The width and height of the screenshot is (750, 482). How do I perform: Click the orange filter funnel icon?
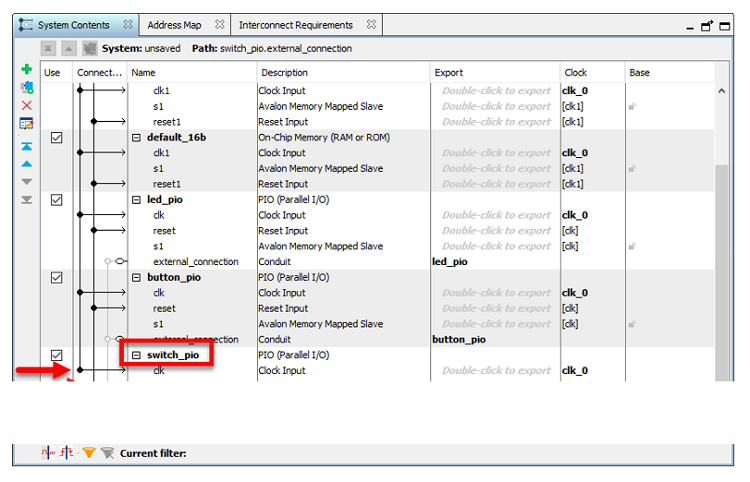click(89, 452)
